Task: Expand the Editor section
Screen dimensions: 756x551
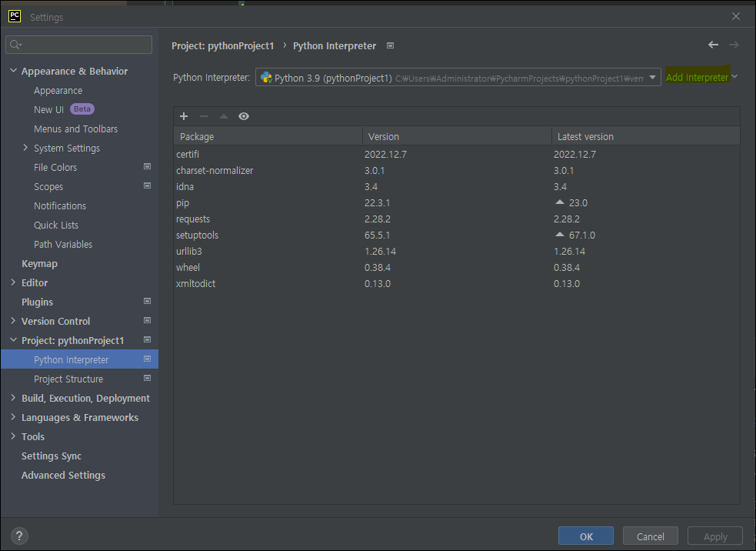Action: (x=14, y=282)
